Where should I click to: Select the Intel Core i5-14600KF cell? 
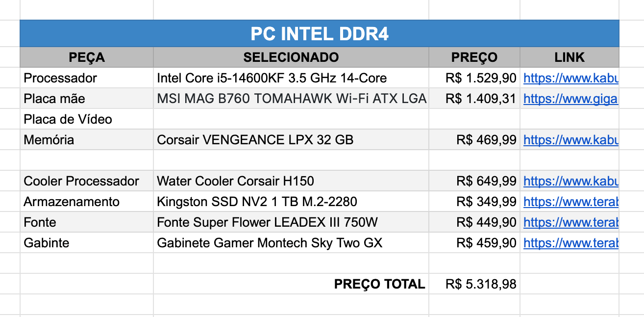coord(291,78)
